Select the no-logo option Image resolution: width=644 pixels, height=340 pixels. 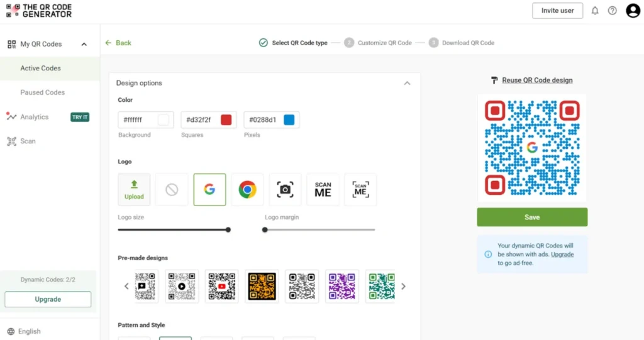pos(172,189)
